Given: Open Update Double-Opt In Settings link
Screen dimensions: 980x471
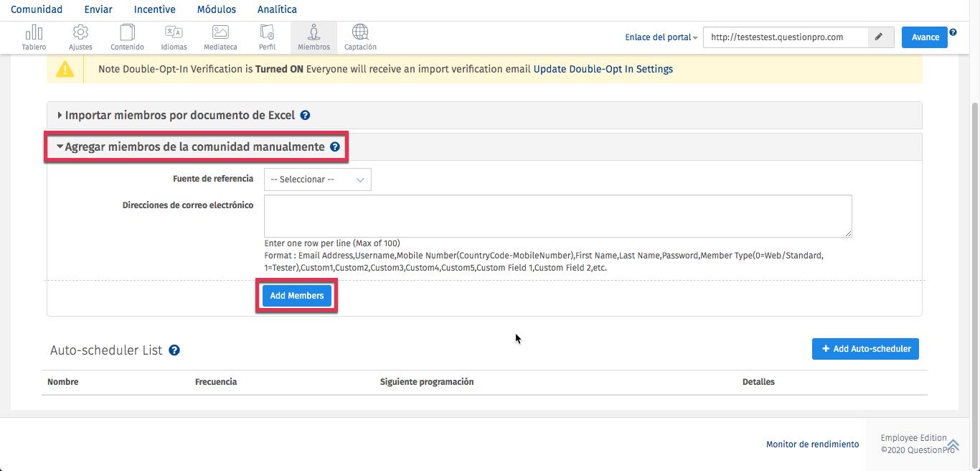Looking at the screenshot, I should [603, 70].
